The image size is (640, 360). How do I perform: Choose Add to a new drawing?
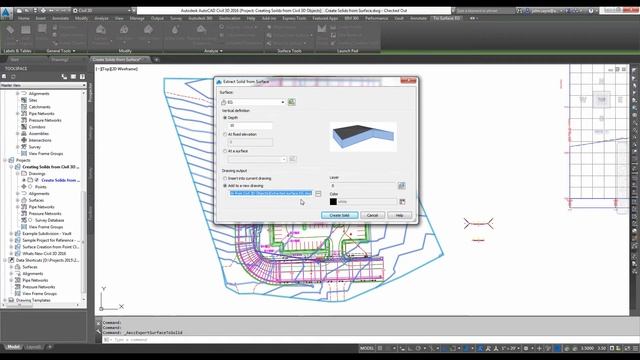pos(225,186)
